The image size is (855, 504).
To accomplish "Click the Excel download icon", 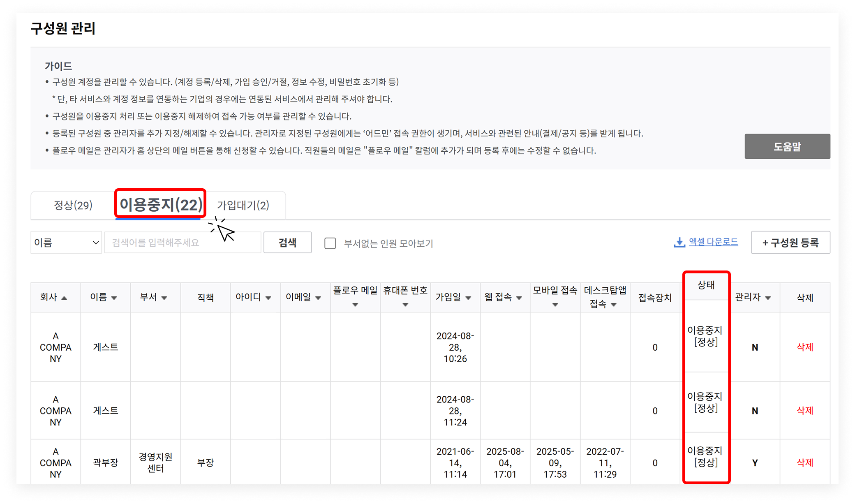I will point(679,243).
